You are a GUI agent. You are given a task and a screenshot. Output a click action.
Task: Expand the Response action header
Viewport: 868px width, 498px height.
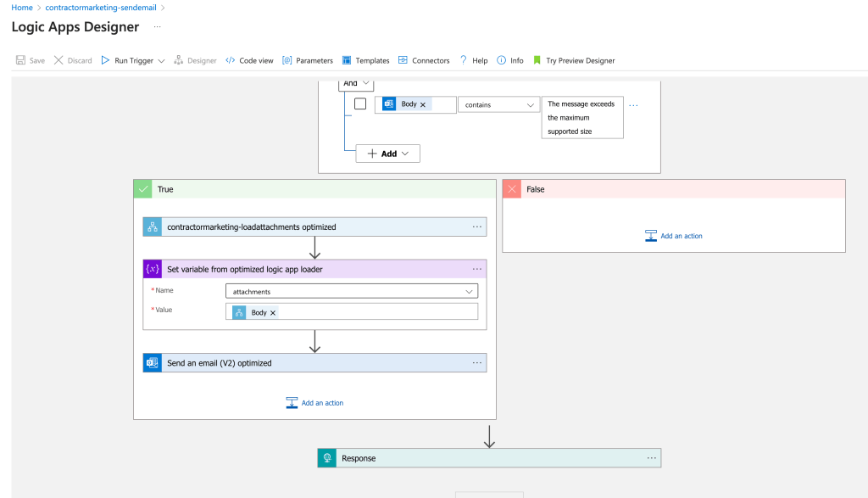pos(489,458)
